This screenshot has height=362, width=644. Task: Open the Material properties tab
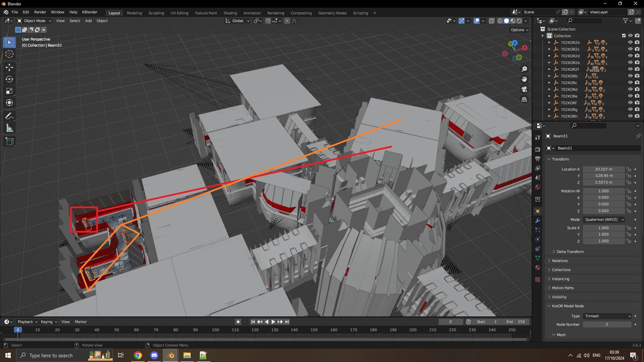tap(538, 267)
